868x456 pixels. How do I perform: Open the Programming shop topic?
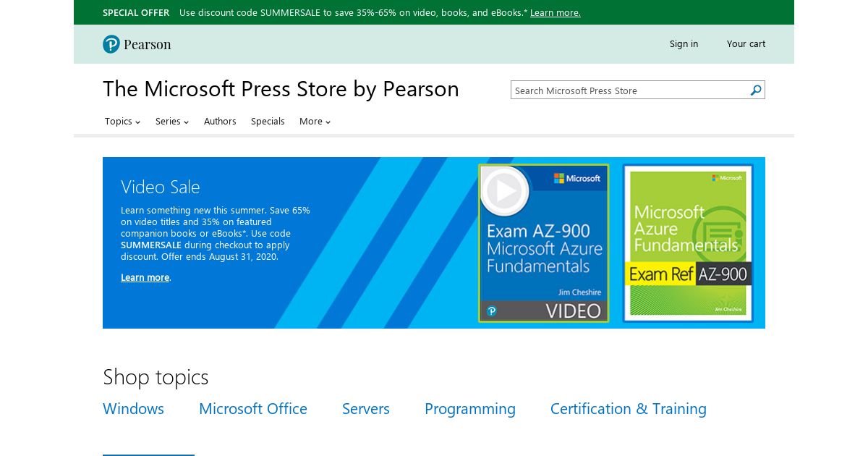pyautogui.click(x=470, y=410)
